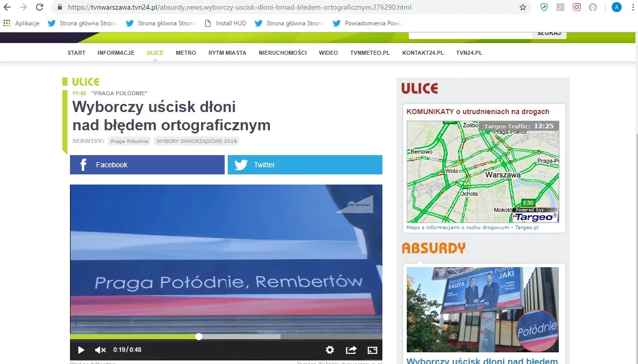Open the NIERUCHOMOŚCI section
Screen dimensions: 638x364
pyautogui.click(x=282, y=53)
